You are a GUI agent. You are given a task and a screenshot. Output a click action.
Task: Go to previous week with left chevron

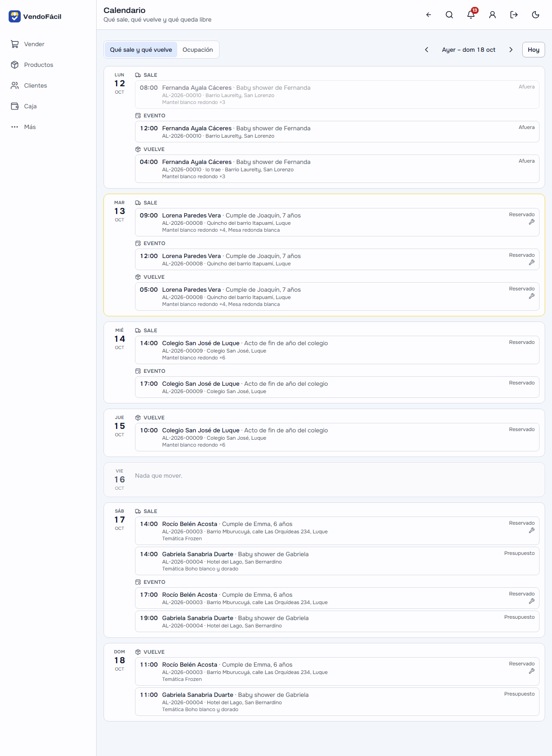[x=427, y=50]
